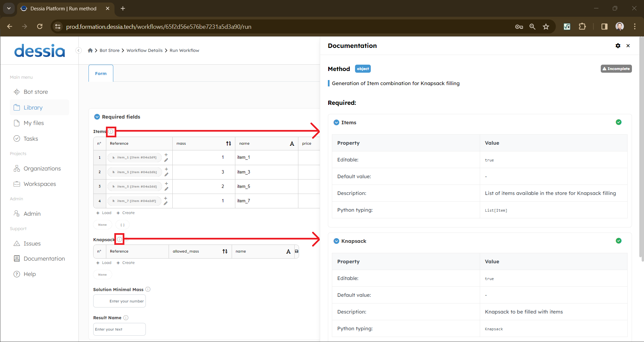
Task: Focus the Result Name text field
Action: [x=119, y=329]
